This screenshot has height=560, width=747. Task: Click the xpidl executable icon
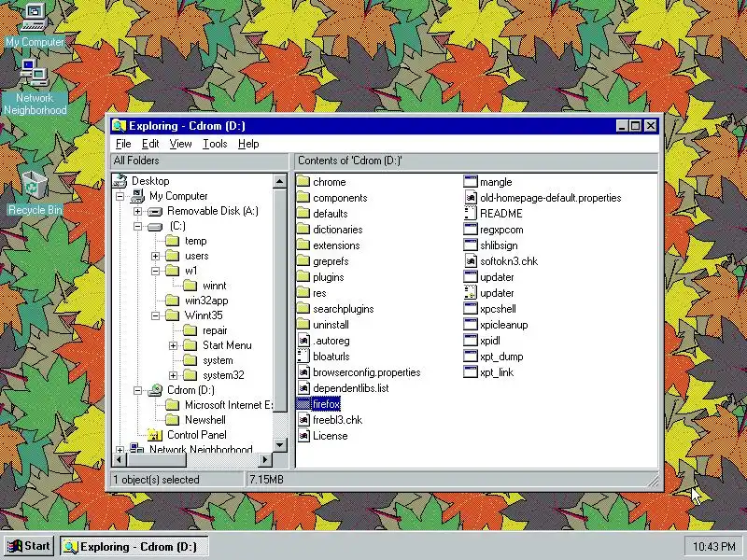(471, 341)
